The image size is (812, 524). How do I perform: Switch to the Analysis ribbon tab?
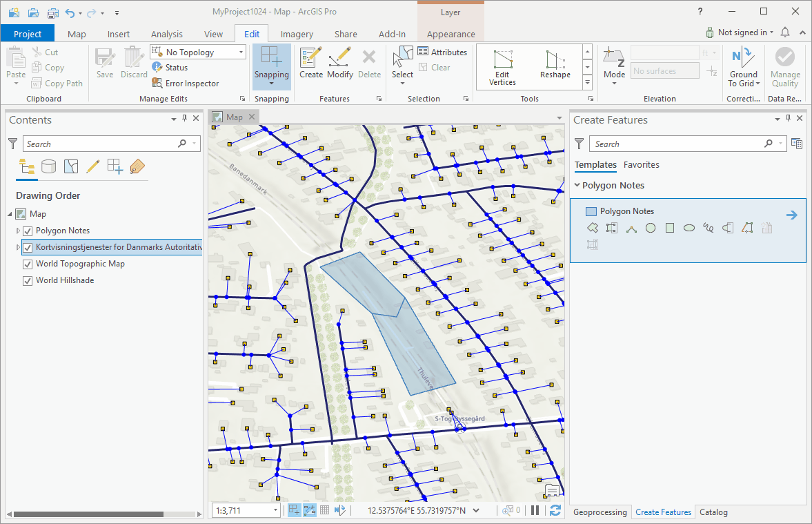click(x=167, y=34)
